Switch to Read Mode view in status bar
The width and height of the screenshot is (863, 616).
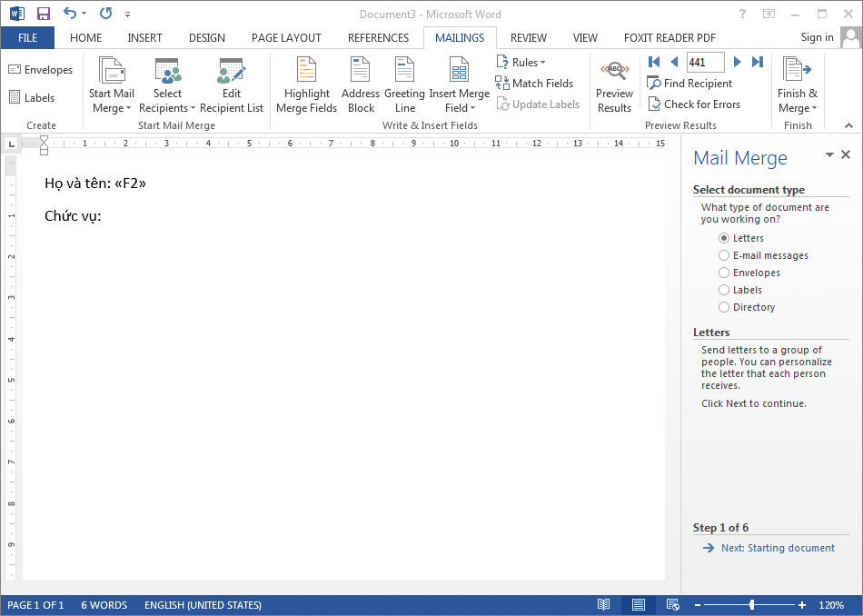pos(604,605)
